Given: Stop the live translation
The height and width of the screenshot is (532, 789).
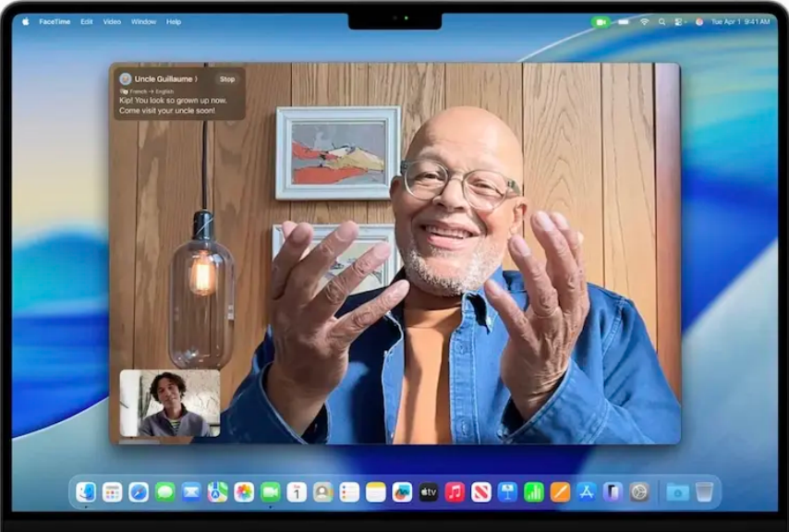Looking at the screenshot, I should [x=227, y=79].
